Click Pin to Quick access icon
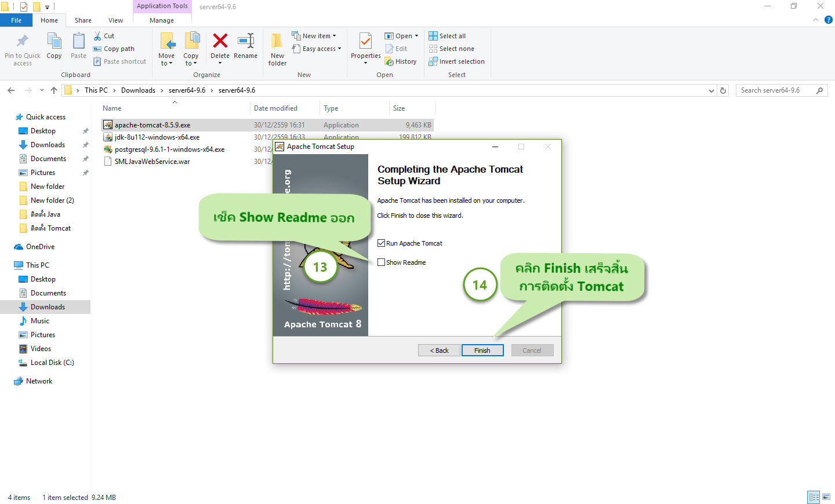 coord(23,42)
